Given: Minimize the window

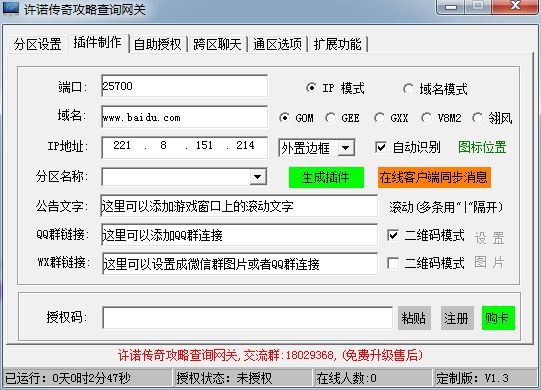Looking at the screenshot, I should (451, 7).
